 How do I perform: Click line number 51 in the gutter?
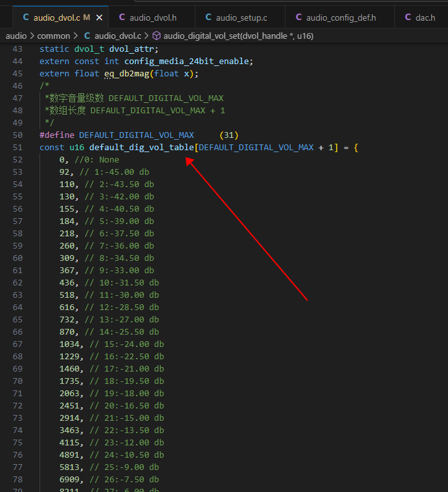(x=17, y=148)
